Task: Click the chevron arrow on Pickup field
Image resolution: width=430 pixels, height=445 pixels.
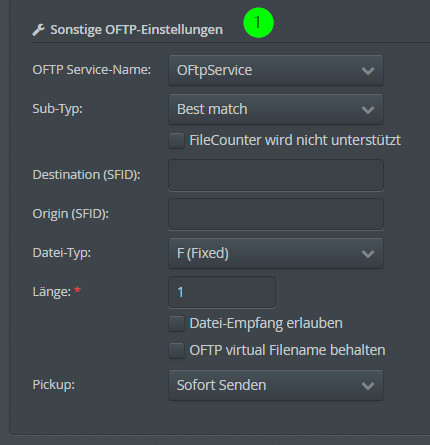Action: point(368,386)
